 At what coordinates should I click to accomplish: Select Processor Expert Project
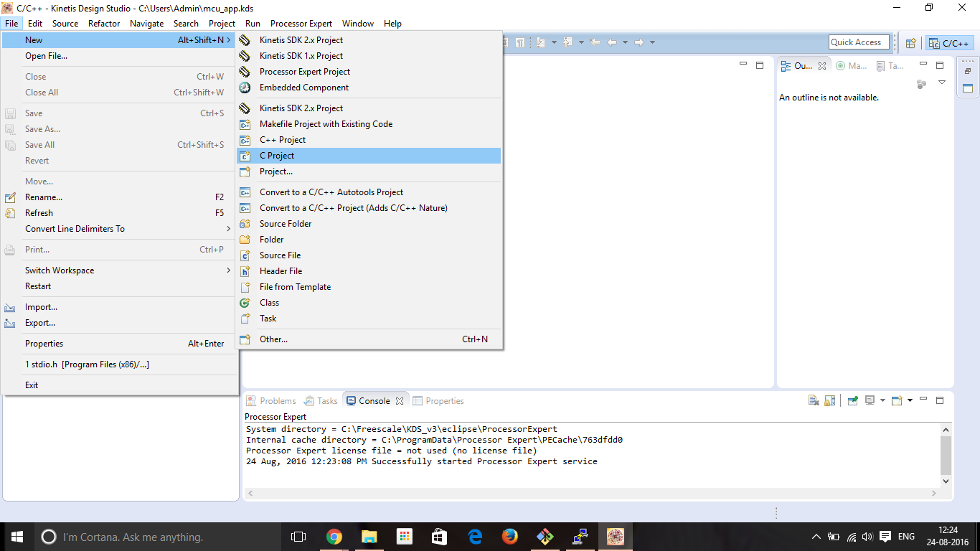click(x=369, y=72)
